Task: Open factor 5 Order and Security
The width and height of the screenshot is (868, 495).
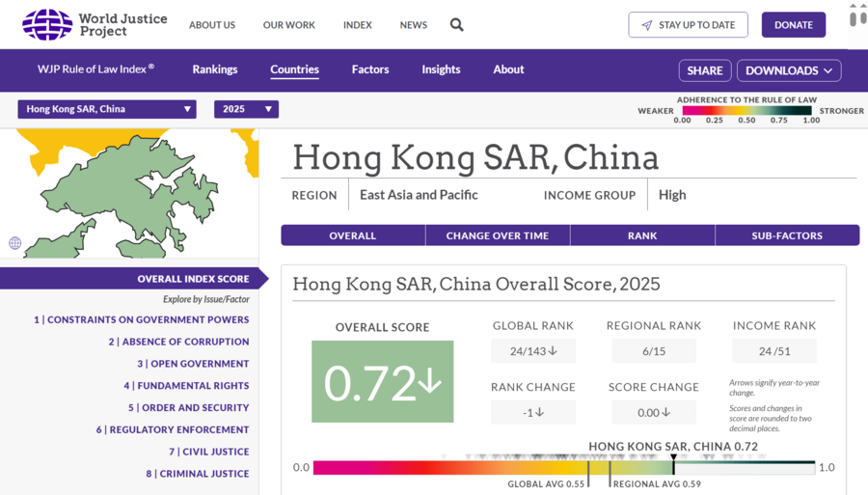Action: pyautogui.click(x=189, y=407)
